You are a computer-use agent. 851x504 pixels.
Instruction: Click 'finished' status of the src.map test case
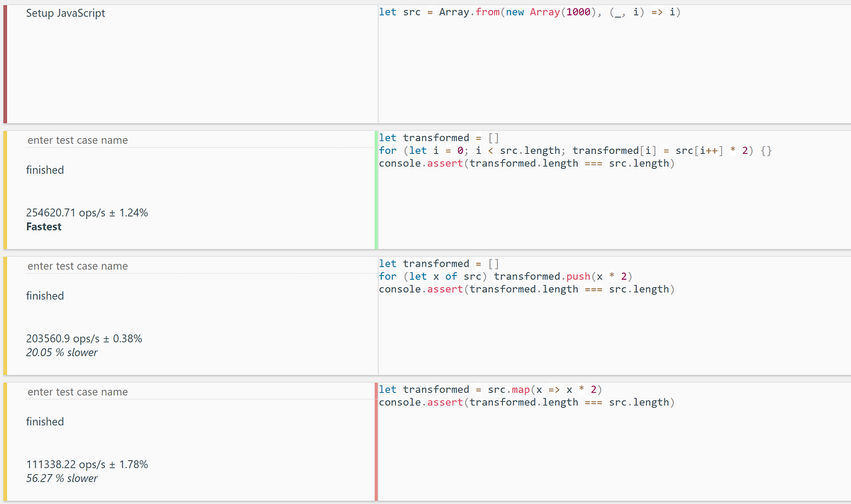[x=45, y=421]
